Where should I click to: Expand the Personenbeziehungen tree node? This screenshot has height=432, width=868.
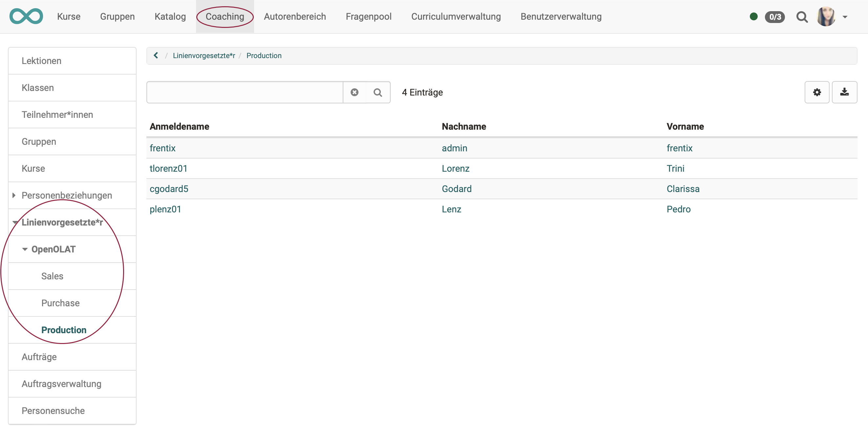pos(14,195)
